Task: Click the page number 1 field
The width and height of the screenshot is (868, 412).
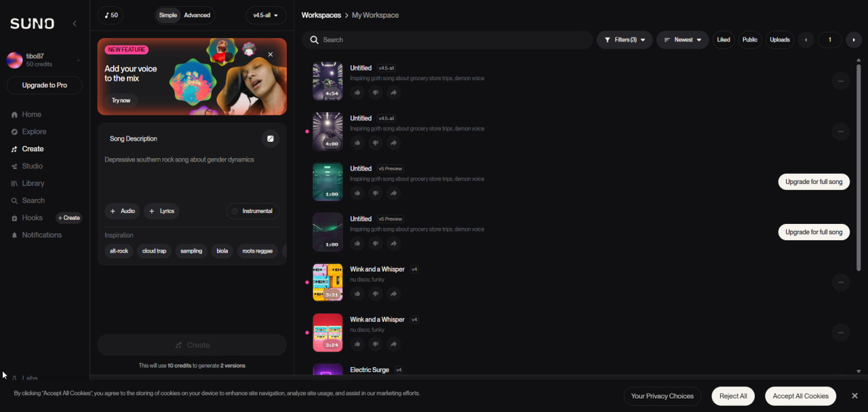Action: 830,40
